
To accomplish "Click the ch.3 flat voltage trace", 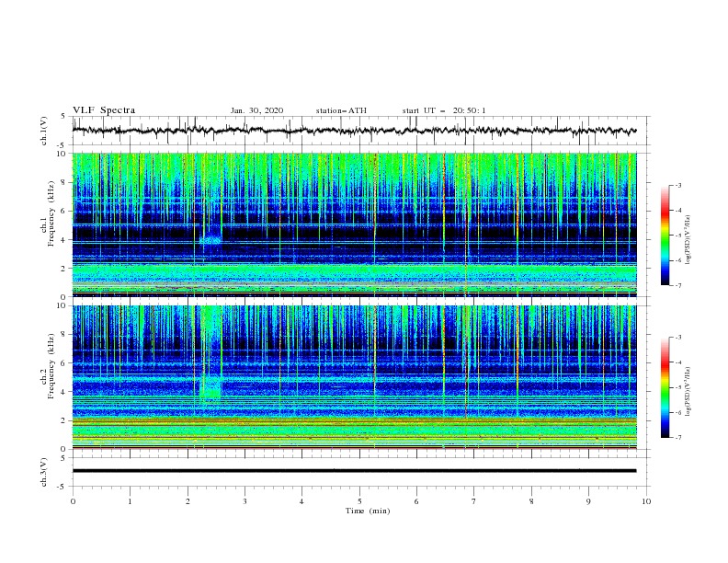I will pos(354,471).
